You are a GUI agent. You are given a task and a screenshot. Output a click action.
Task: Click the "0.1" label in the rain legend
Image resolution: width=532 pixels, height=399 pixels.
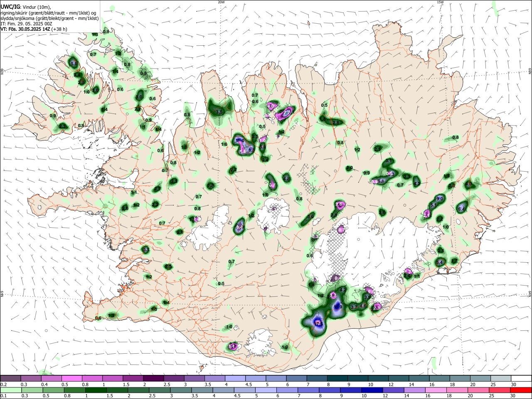pos(4,396)
